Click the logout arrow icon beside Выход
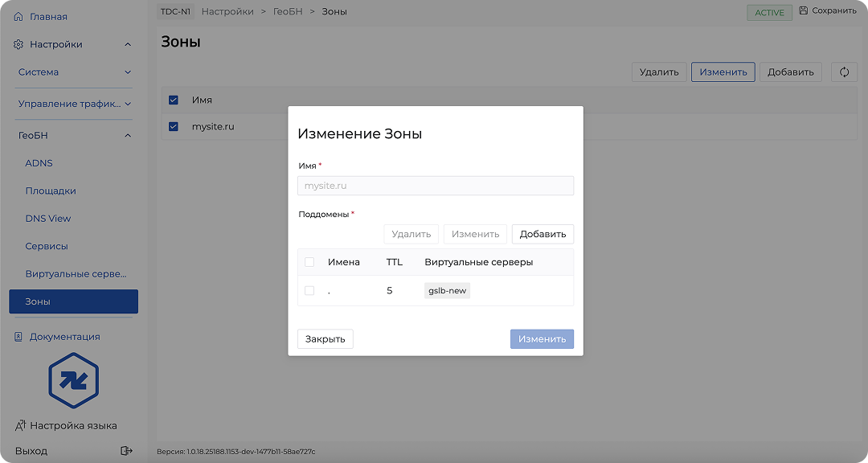The image size is (868, 463). click(126, 451)
